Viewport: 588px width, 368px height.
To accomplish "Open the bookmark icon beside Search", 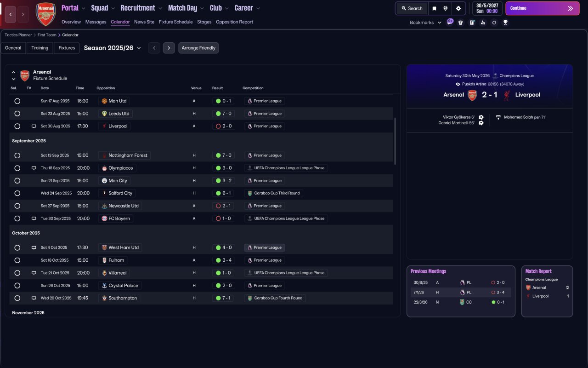I will pyautogui.click(x=434, y=8).
